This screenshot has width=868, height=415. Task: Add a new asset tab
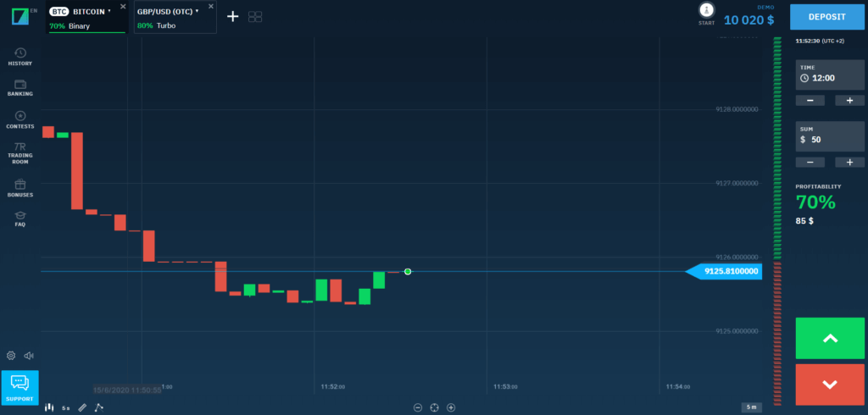[x=232, y=16]
